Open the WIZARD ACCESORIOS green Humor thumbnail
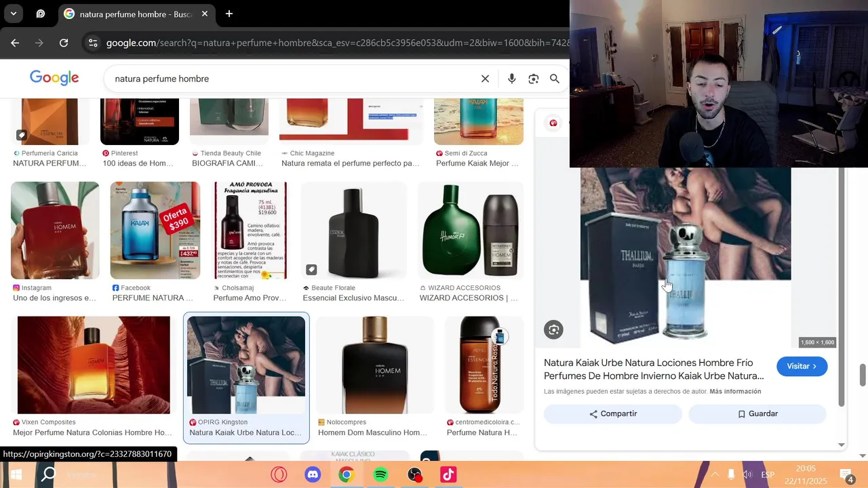 471,230
